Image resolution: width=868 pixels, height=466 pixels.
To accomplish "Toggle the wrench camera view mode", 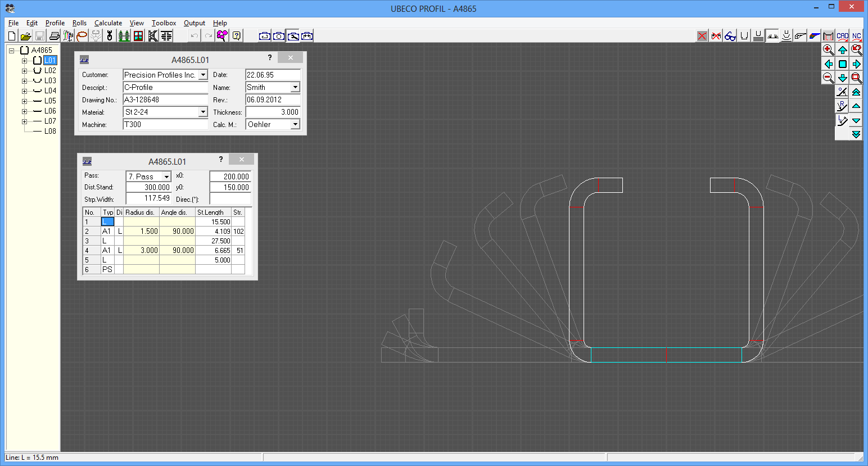I will (293, 35).
